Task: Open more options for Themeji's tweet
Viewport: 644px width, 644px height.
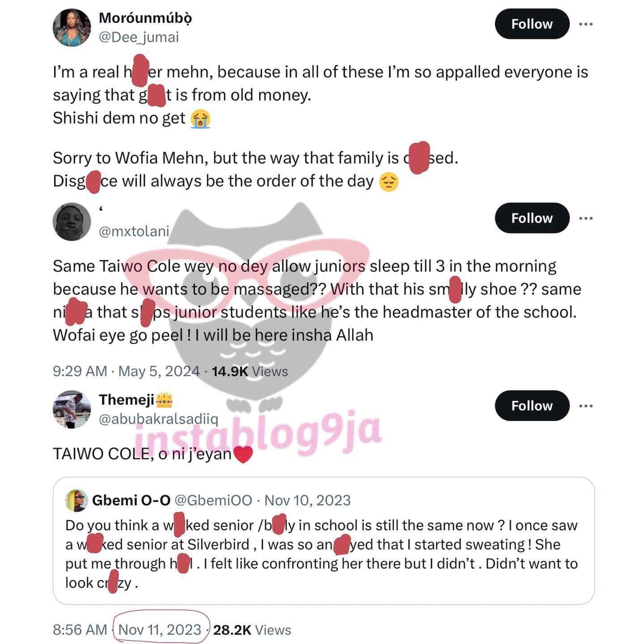Action: (586, 406)
